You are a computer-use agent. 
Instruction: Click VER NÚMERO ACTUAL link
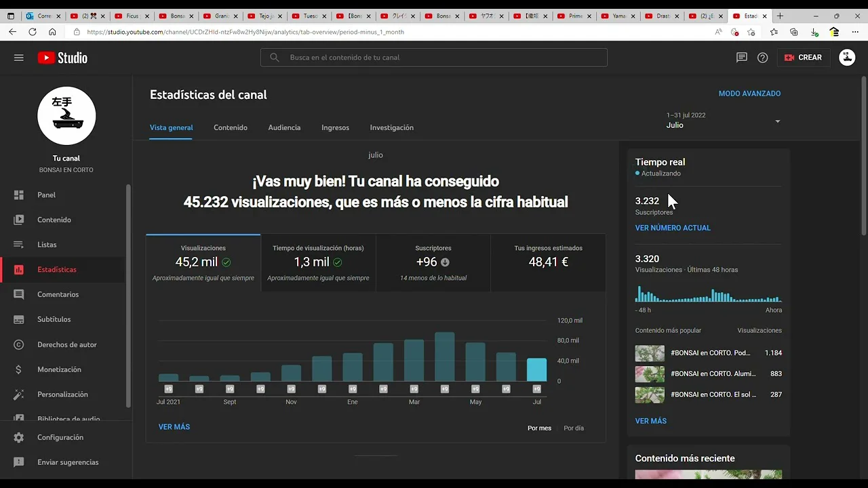click(x=673, y=228)
